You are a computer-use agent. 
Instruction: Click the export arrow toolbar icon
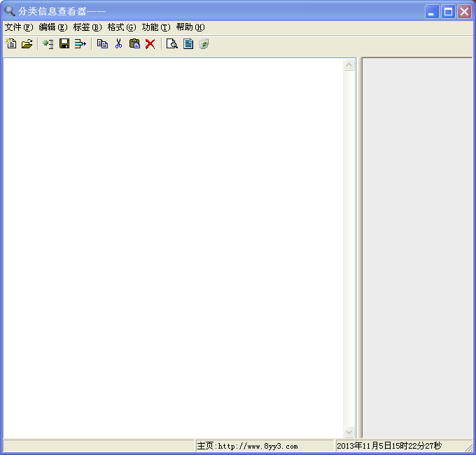pyautogui.click(x=80, y=43)
